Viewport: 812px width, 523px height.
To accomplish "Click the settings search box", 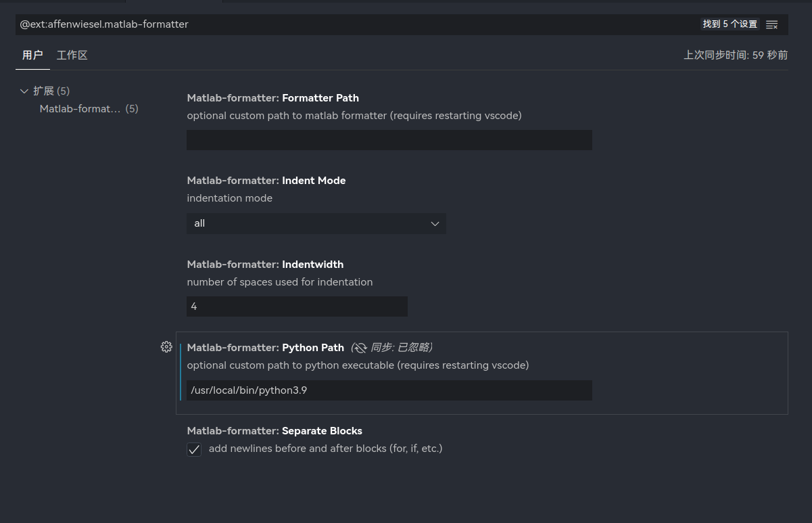I will tap(352, 24).
